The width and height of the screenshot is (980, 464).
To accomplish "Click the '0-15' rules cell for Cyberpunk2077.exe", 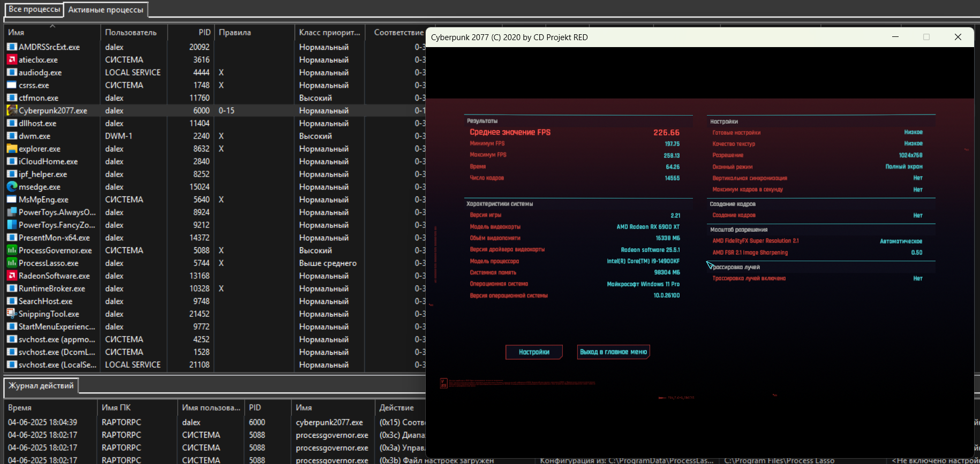I will (227, 110).
